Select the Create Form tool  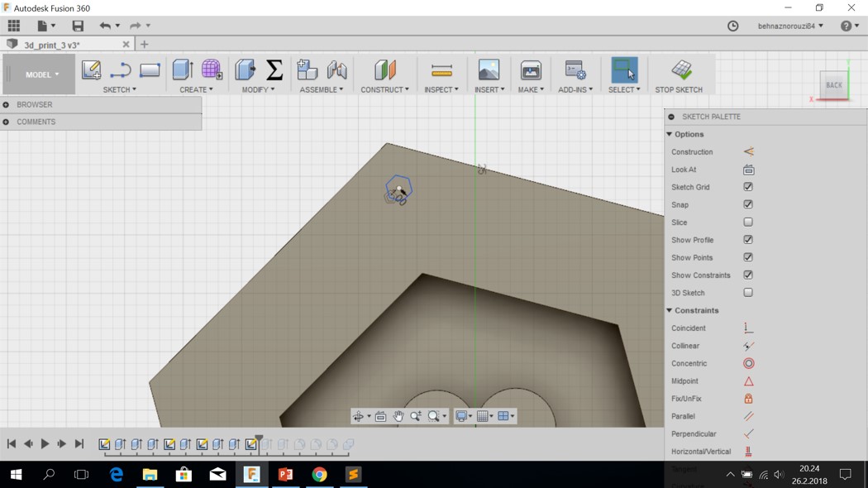click(212, 70)
